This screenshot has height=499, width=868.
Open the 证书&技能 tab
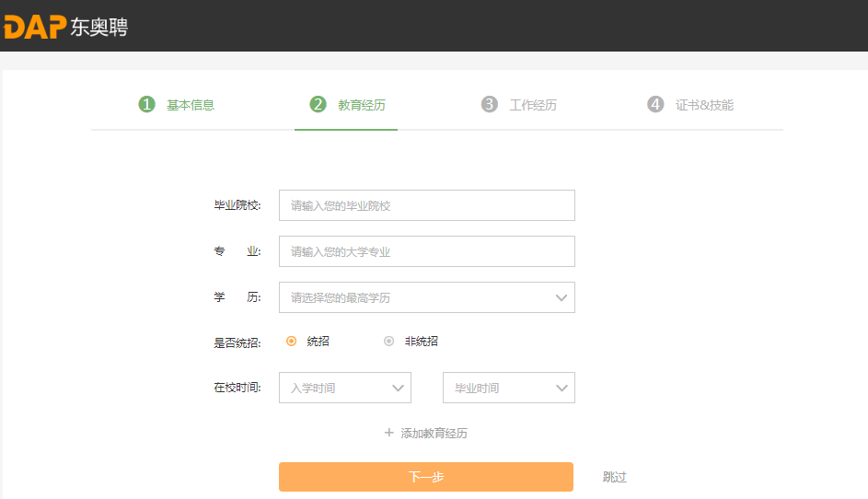[x=704, y=105]
